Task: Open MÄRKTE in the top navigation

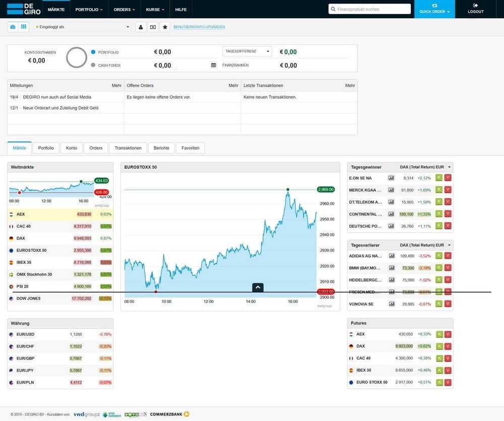Action: coord(56,10)
